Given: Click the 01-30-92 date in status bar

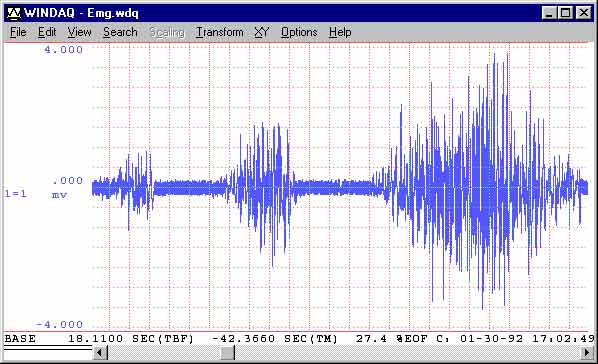Looking at the screenshot, I should (492, 339).
